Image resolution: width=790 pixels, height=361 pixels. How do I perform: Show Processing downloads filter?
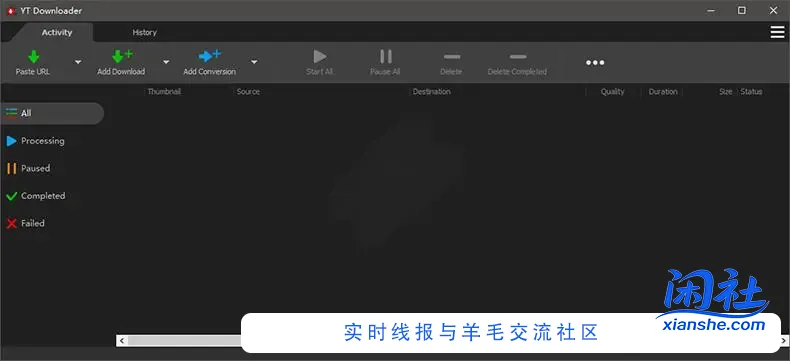(35, 141)
